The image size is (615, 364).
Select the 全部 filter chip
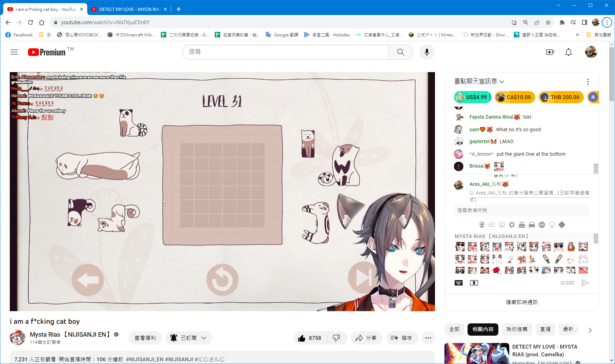coord(454,329)
